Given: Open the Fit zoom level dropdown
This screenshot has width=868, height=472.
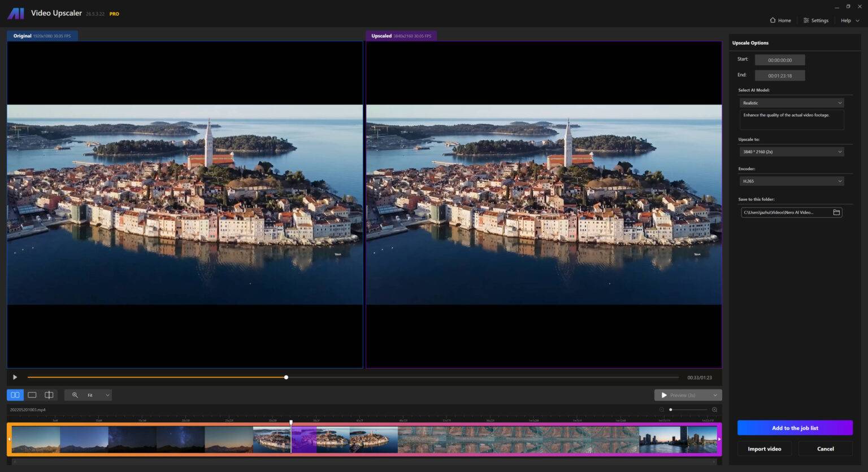Looking at the screenshot, I should [98, 395].
